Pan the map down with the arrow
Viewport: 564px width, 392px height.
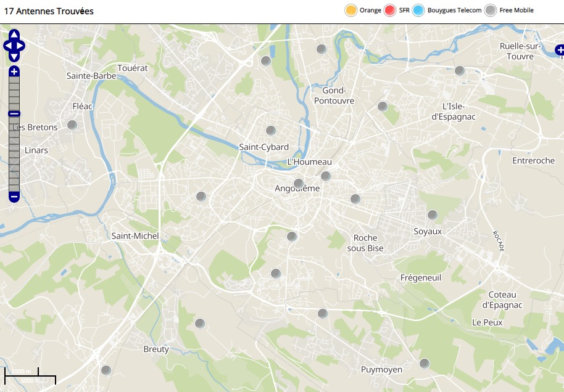(x=14, y=57)
